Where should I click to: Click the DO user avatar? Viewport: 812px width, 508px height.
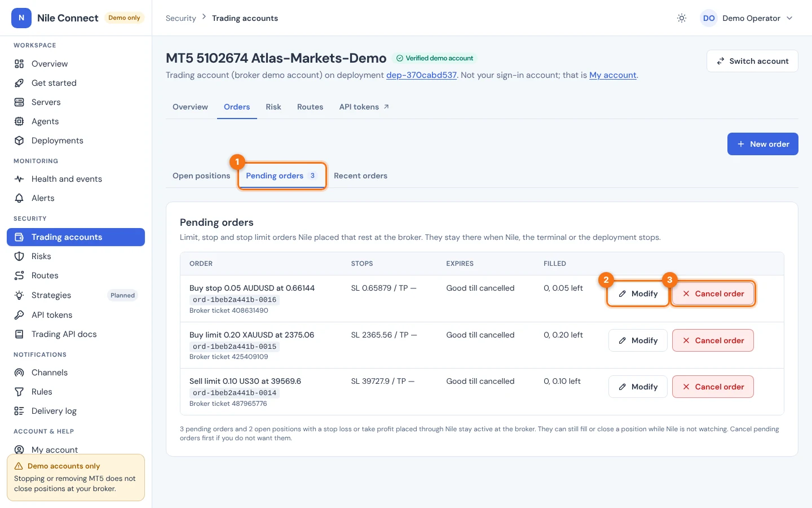[x=709, y=18]
